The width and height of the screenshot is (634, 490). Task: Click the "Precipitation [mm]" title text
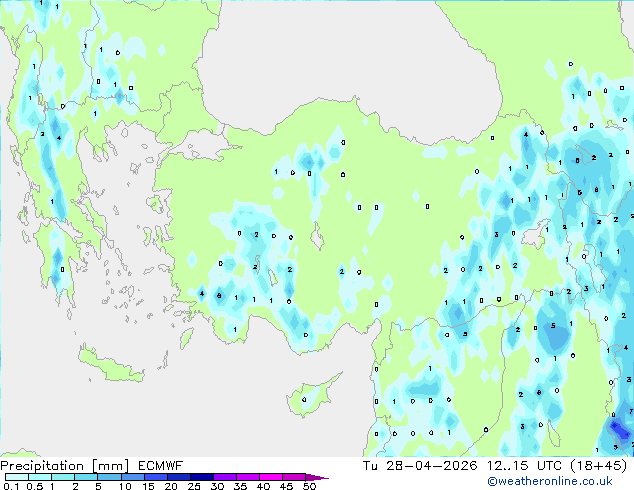coord(64,466)
